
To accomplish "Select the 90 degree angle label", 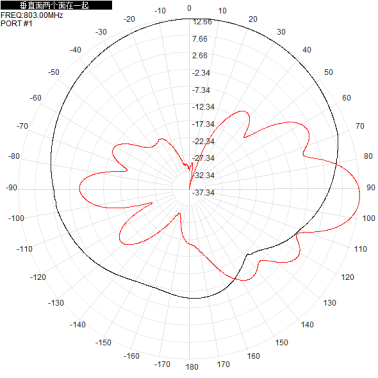I will (371, 187).
